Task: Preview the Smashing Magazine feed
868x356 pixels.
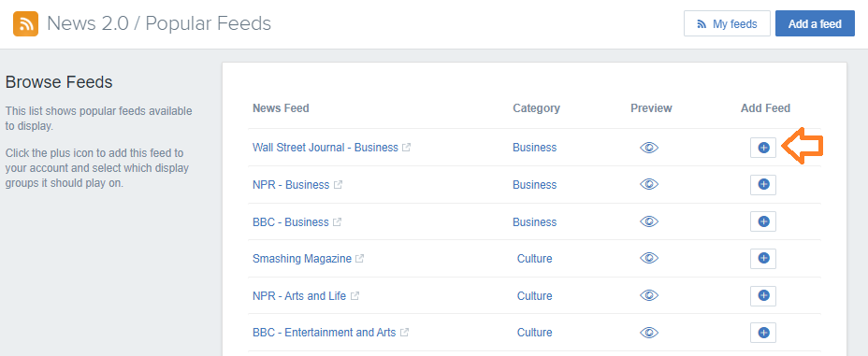Action: coord(649,258)
